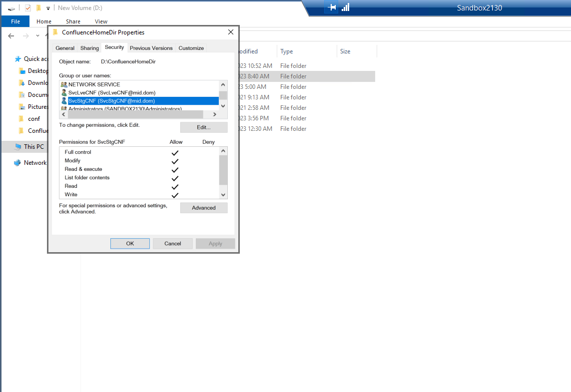The height and width of the screenshot is (392, 571).
Task: Click the properties checkmark icon in title bar
Action: (28, 7)
